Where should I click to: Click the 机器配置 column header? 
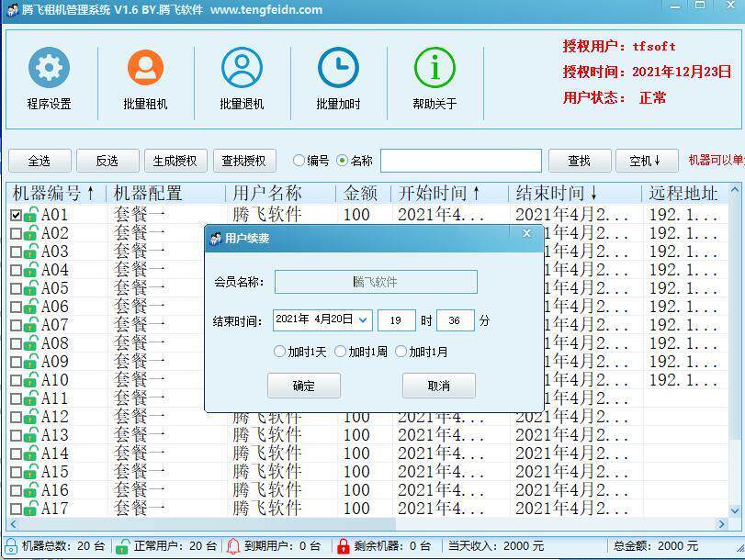[x=165, y=194]
